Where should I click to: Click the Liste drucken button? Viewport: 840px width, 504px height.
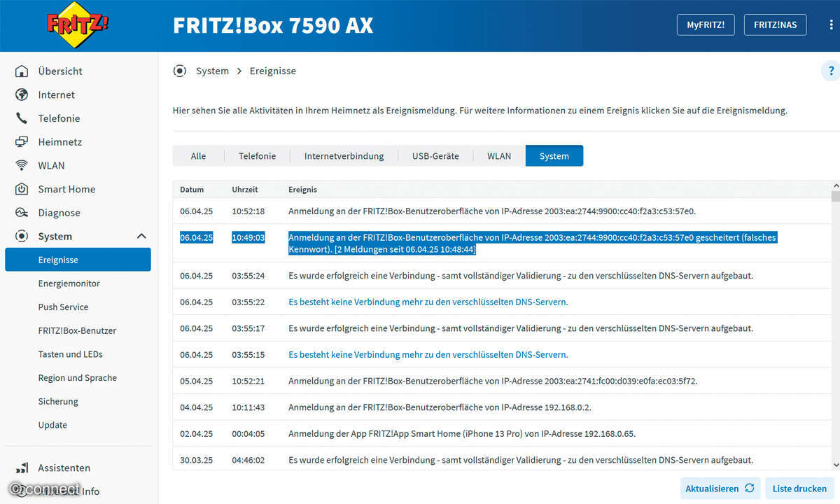[x=799, y=489]
